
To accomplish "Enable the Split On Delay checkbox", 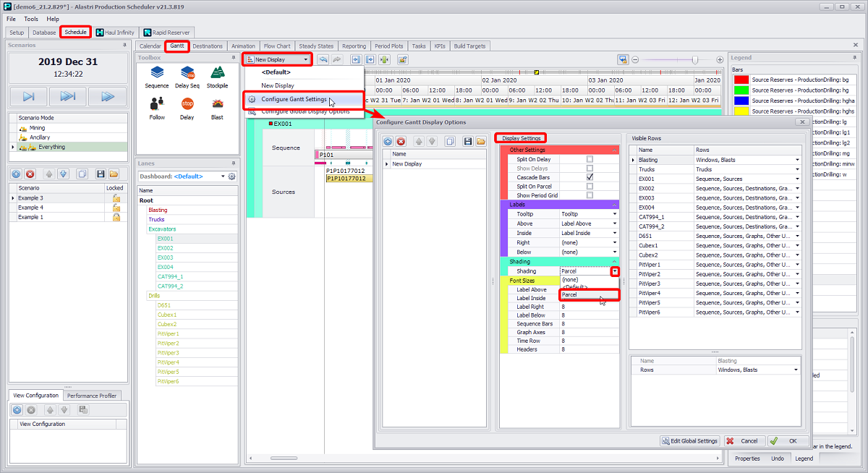I will 590,159.
